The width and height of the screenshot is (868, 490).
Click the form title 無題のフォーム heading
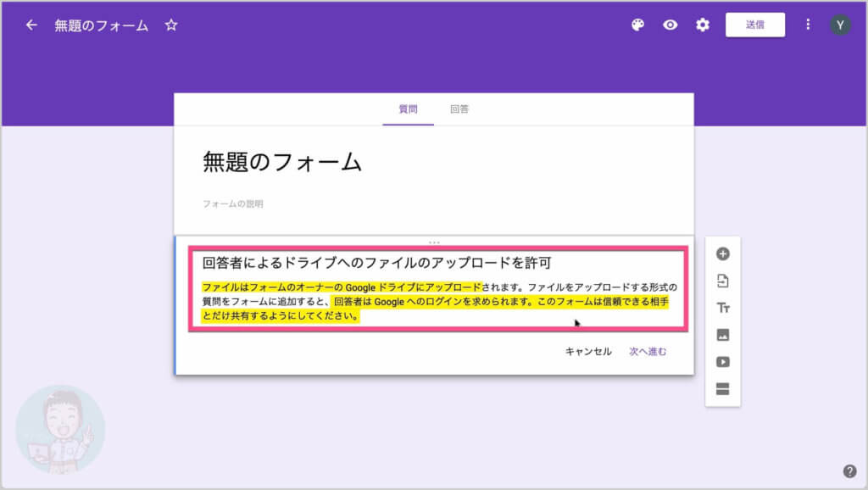click(282, 163)
